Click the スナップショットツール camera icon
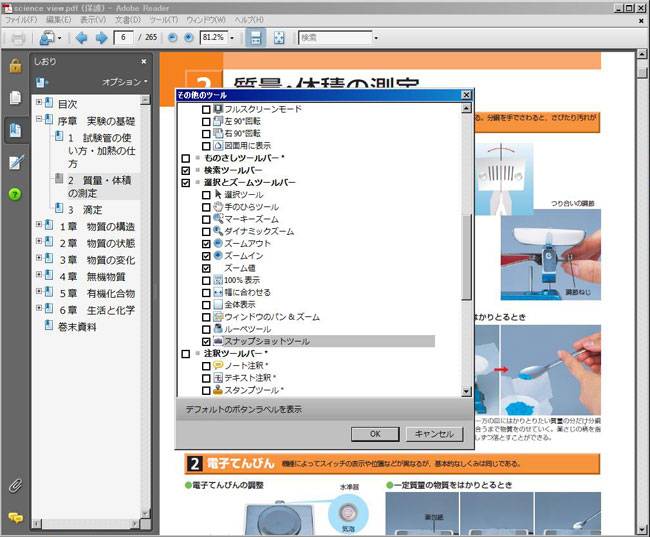Image resolution: width=650 pixels, height=537 pixels. coord(218,341)
